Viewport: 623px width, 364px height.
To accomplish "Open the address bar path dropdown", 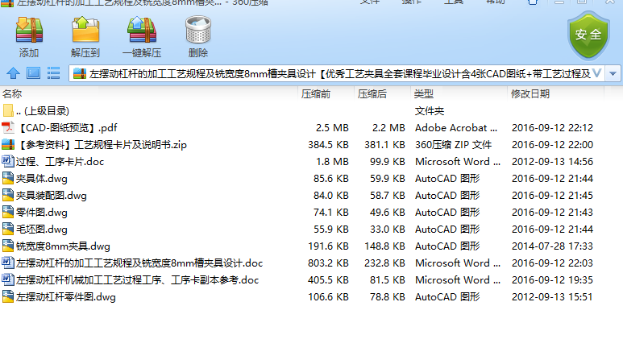I will (x=613, y=74).
